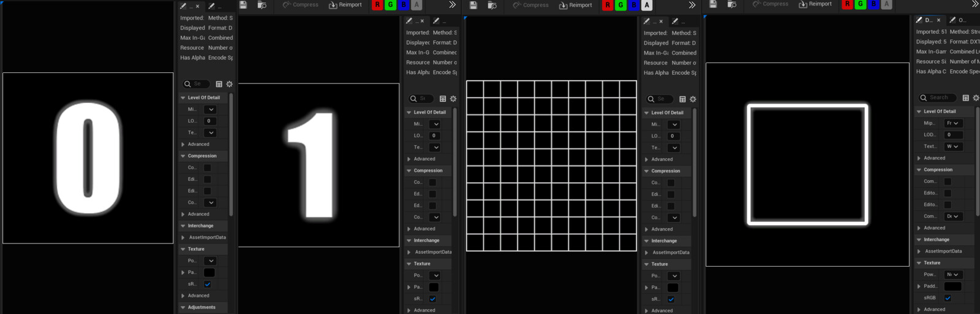Expand AssetImportData in grid texture details panel
Viewport: 980px width, 314px height.
pos(647,253)
